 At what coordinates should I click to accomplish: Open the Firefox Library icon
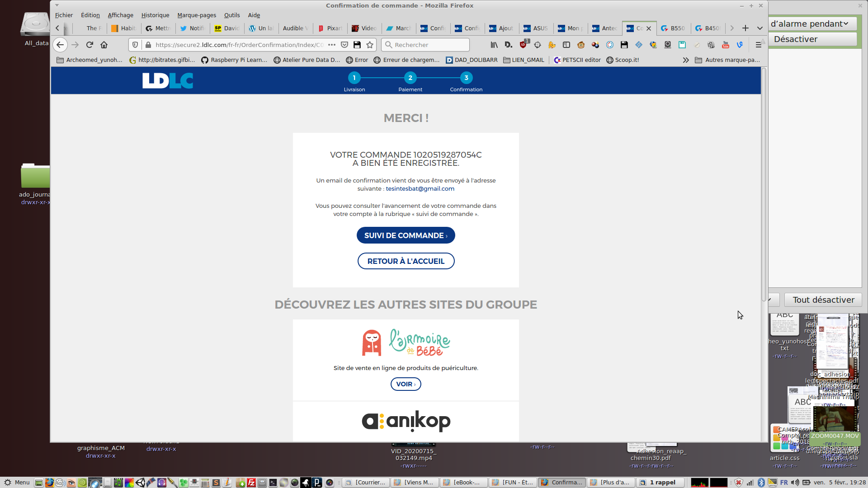(494, 45)
